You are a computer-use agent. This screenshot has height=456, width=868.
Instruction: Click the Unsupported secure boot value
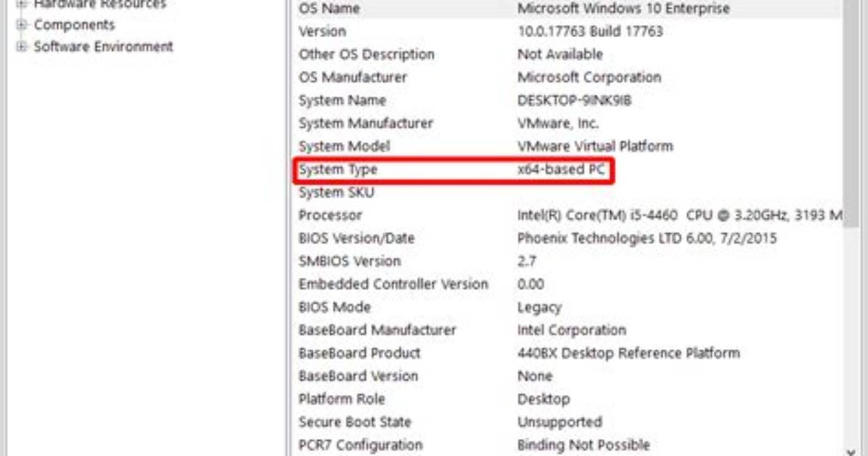tap(559, 422)
